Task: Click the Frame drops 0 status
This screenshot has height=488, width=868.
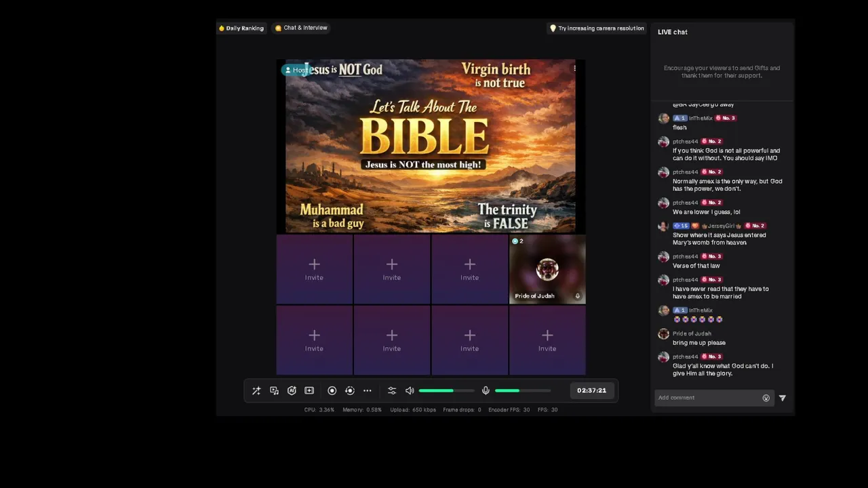Action: (x=462, y=410)
